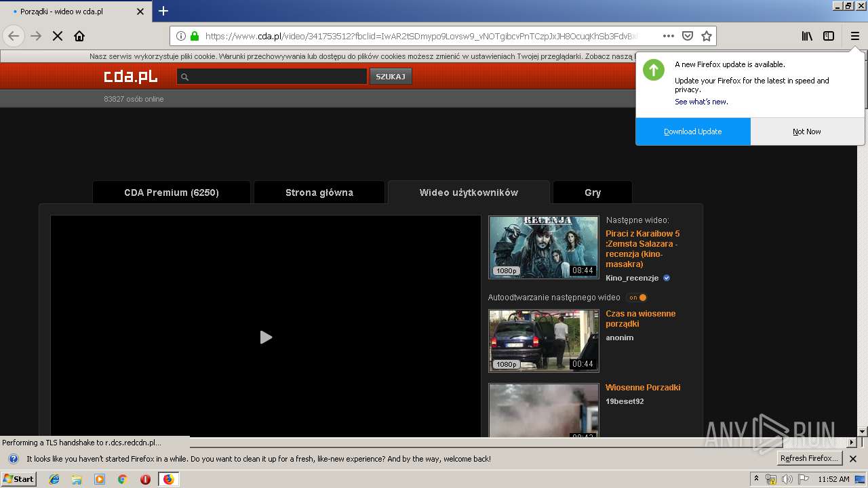Open the Firefox Library menu
Image resolution: width=868 pixels, height=488 pixels.
tap(807, 36)
